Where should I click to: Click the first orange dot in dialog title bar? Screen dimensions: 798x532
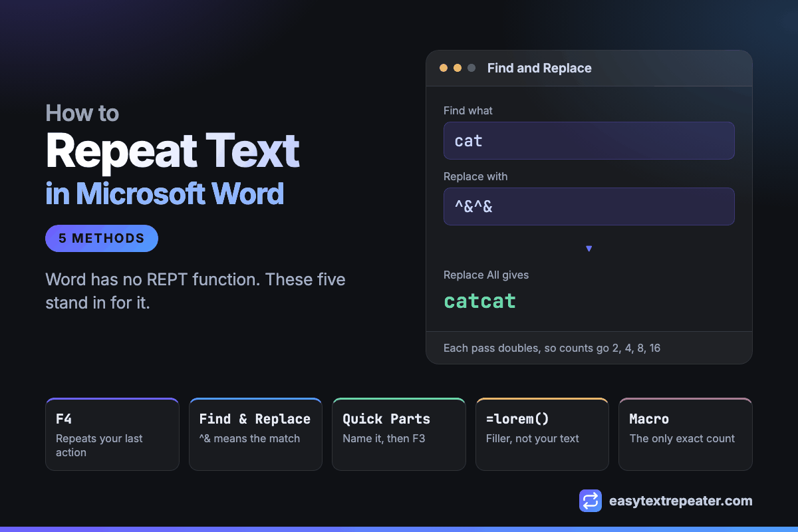[444, 68]
